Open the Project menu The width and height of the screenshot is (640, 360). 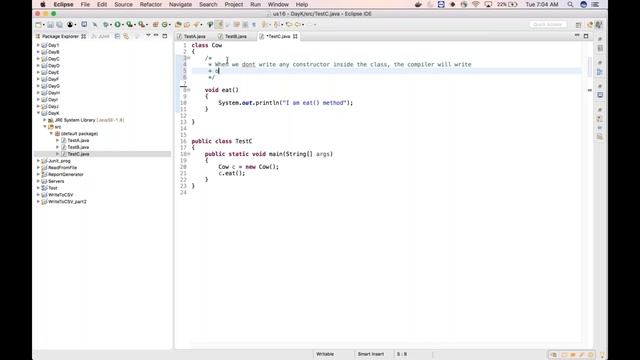click(234, 4)
